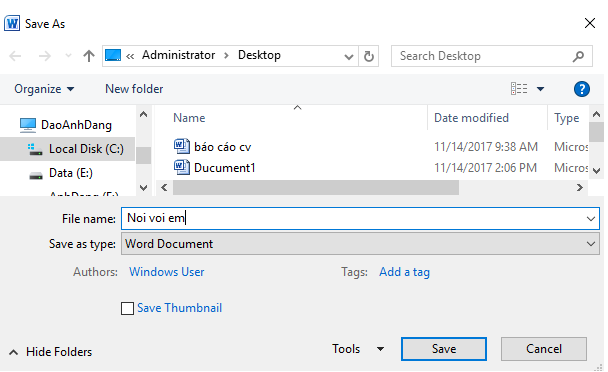
Task: Change view layout icon
Action: pos(519,89)
